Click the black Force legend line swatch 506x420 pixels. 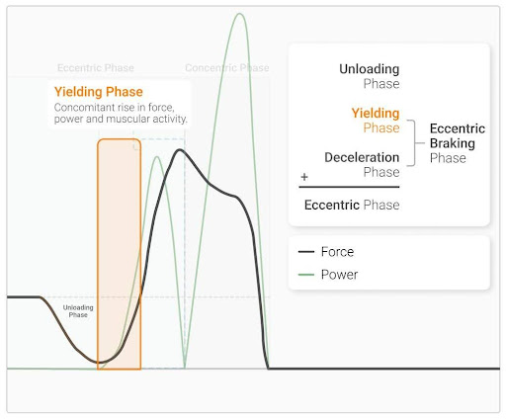pos(306,252)
